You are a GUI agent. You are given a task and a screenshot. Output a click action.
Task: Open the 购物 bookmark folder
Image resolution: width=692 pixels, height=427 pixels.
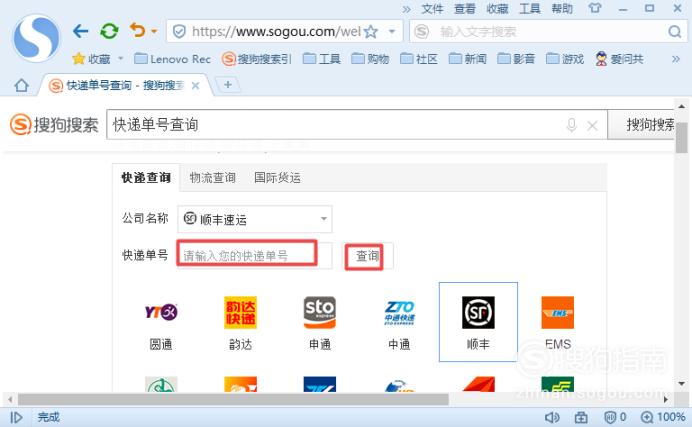coord(370,59)
